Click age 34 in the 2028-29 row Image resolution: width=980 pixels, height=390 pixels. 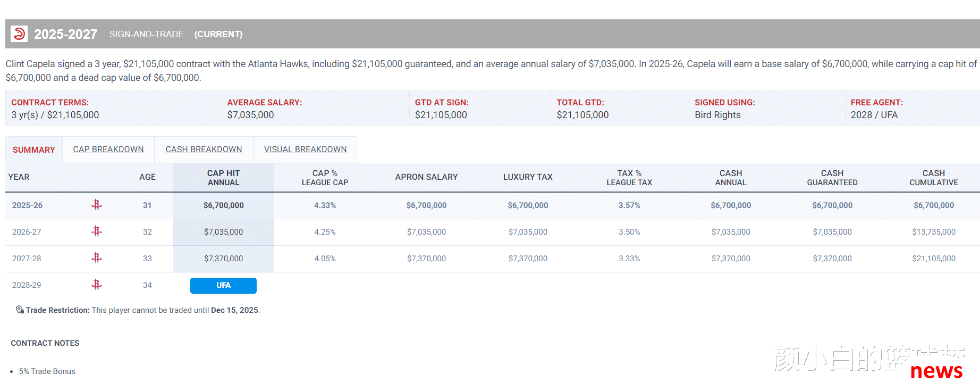coord(147,285)
